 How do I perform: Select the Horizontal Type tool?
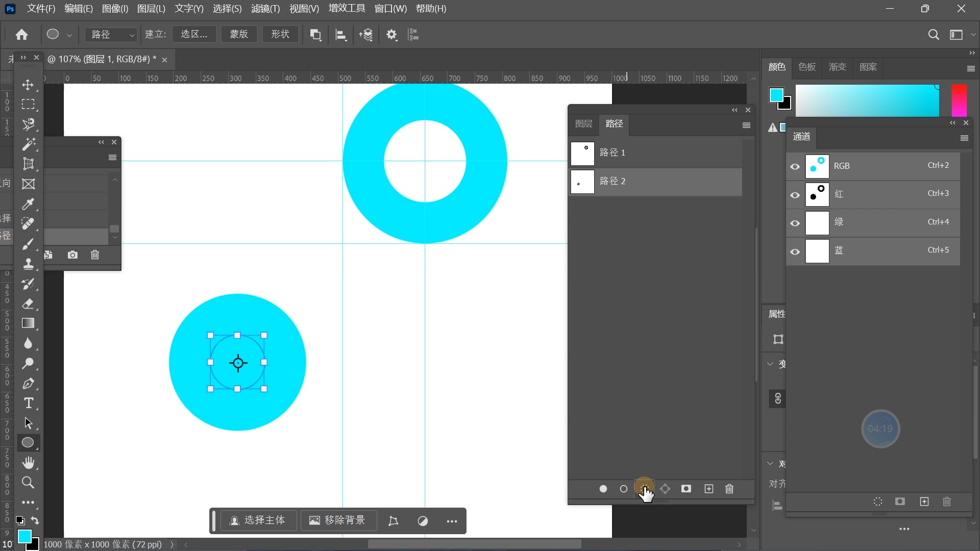[28, 404]
